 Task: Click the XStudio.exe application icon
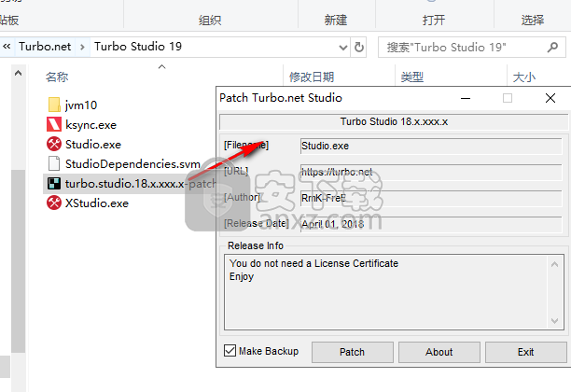tap(54, 203)
